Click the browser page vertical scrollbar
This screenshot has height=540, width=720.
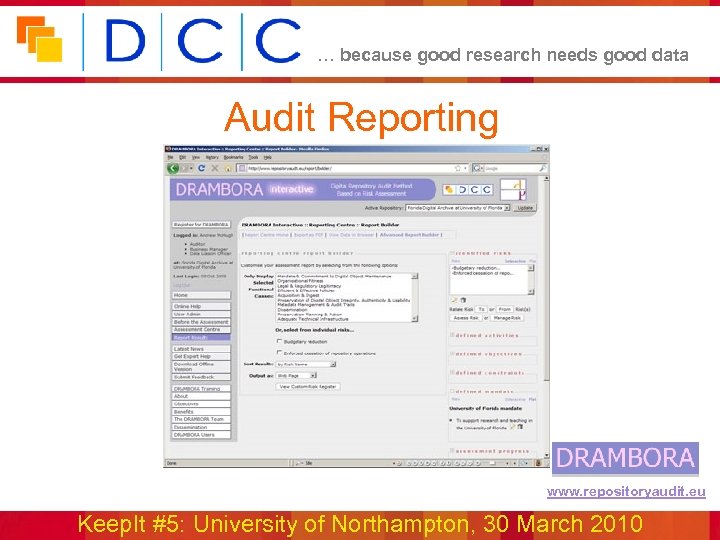click(546, 317)
